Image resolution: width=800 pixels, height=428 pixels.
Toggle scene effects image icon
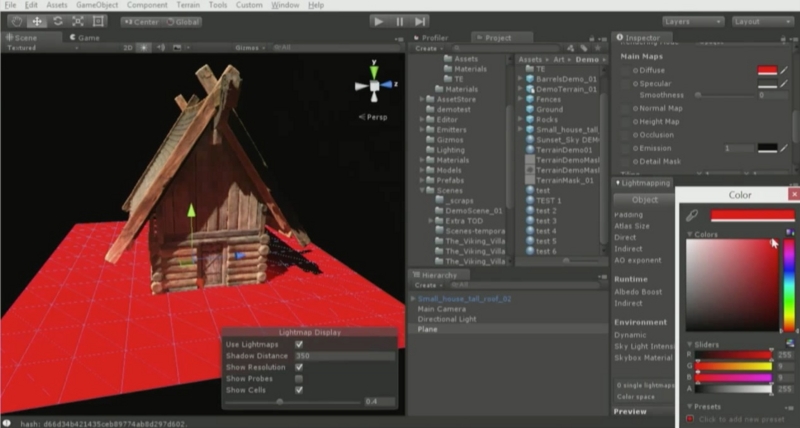click(x=177, y=47)
